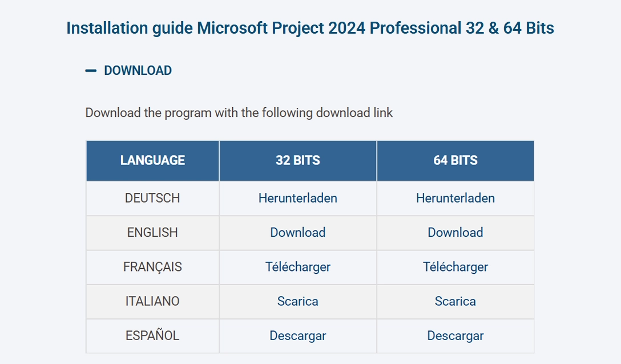Select the ENGLISH language cell

click(x=152, y=232)
